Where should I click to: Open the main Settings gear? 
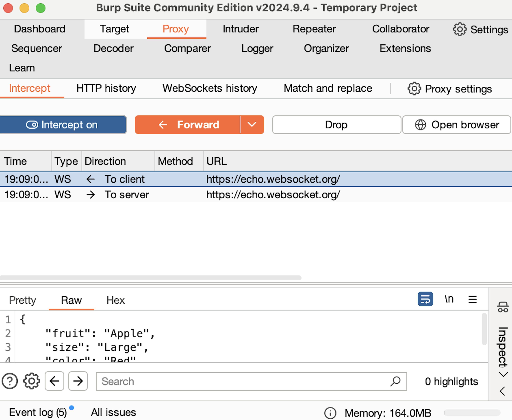click(x=459, y=29)
